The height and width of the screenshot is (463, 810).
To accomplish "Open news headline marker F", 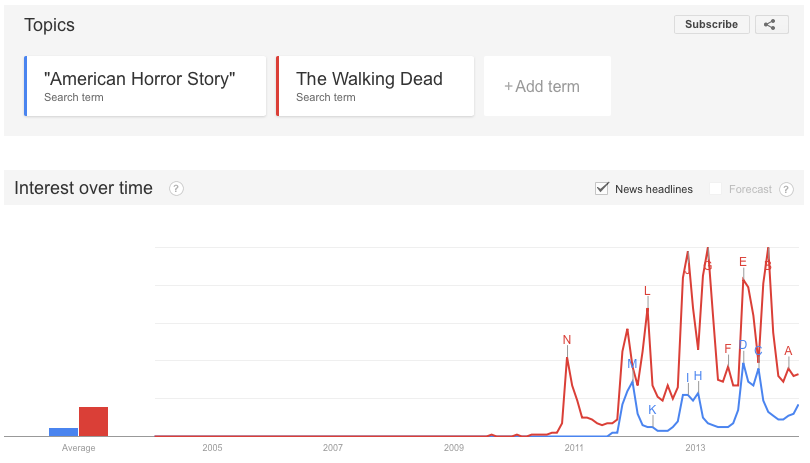I will click(x=728, y=349).
